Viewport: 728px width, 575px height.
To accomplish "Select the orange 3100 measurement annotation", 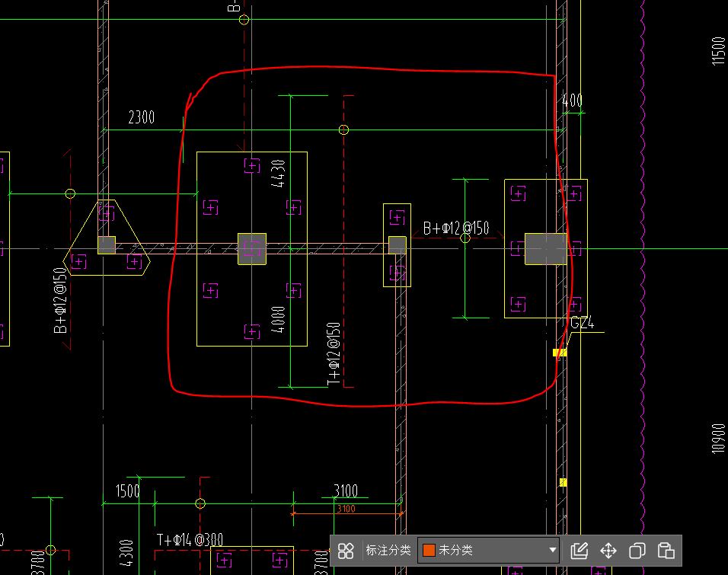I will click(345, 509).
